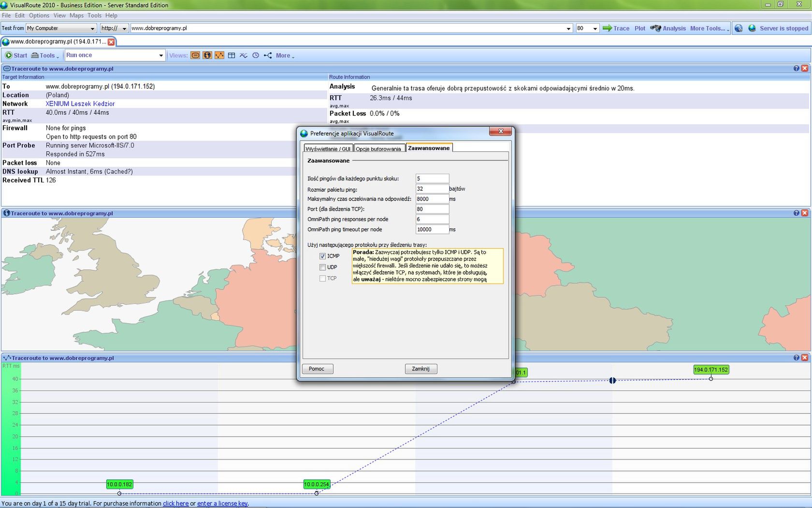The width and height of the screenshot is (812, 508).
Task: Open the View menu
Action: tap(59, 15)
